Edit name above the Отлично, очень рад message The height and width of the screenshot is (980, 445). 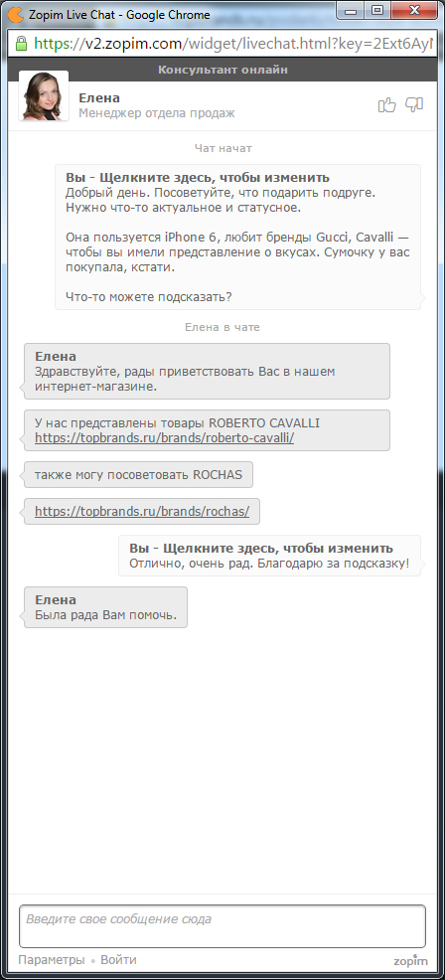(261, 548)
